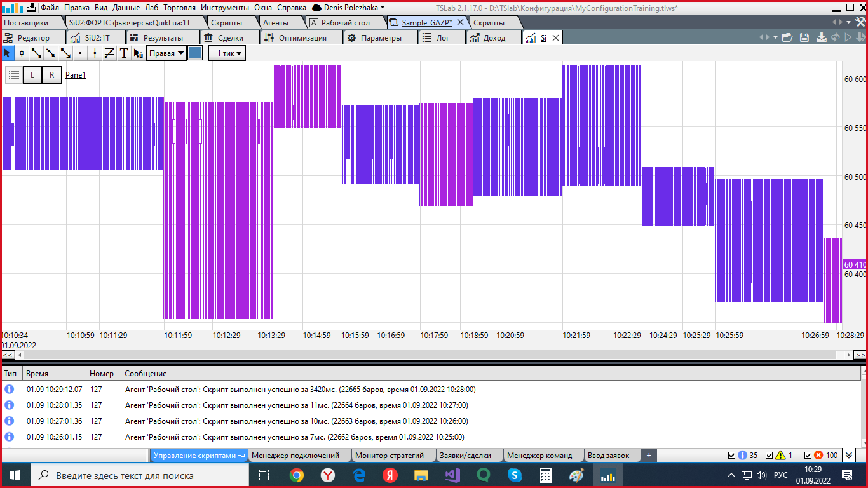The width and height of the screenshot is (868, 488).
Task: Select the horizontal line drawing tool
Action: [80, 53]
